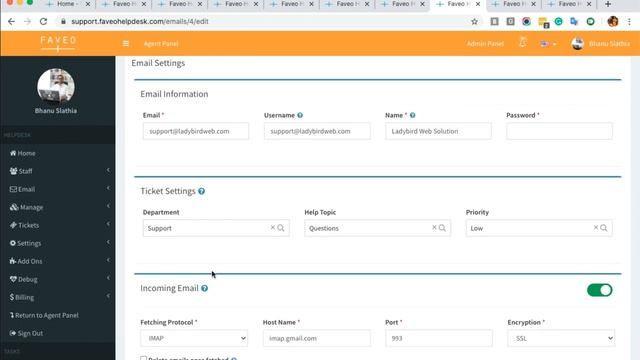Click the browser forward arrow
The image size is (640, 360).
(27, 21)
